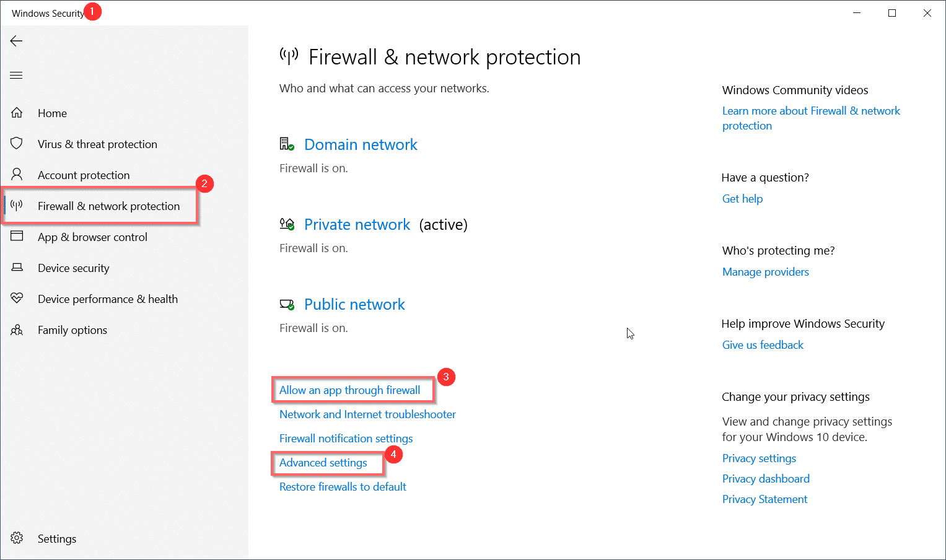Click the Get help link
Image resolution: width=946 pixels, height=560 pixels.
[742, 199]
